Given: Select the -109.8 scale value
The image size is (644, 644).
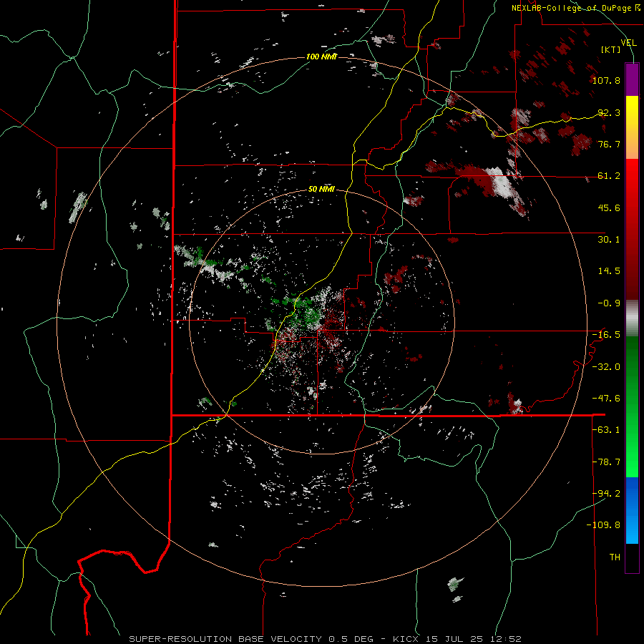Looking at the screenshot, I should [x=603, y=525].
